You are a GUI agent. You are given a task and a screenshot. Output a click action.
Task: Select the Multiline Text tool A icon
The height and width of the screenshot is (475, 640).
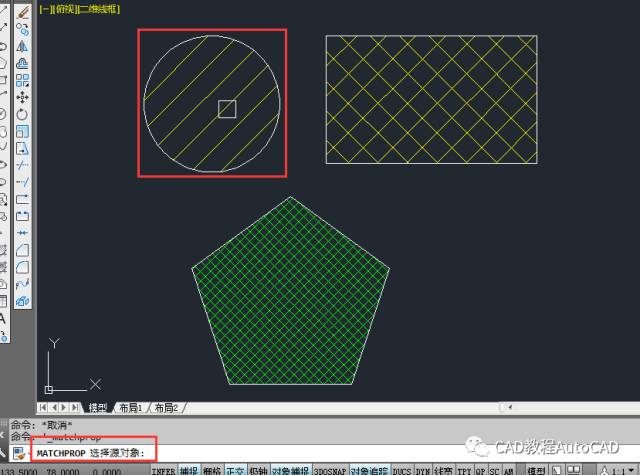click(2, 319)
